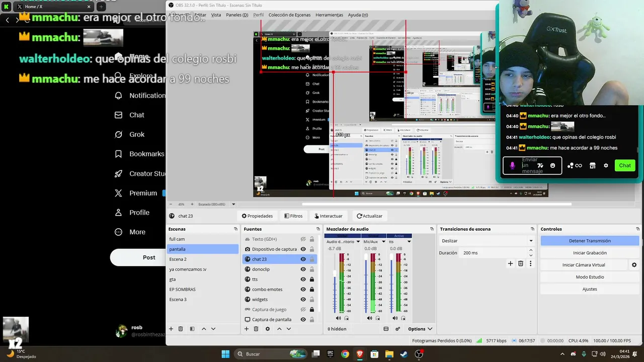Click the 7TV emotes icon in chat
This screenshot has height=362, width=644.
pyautogui.click(x=540, y=165)
